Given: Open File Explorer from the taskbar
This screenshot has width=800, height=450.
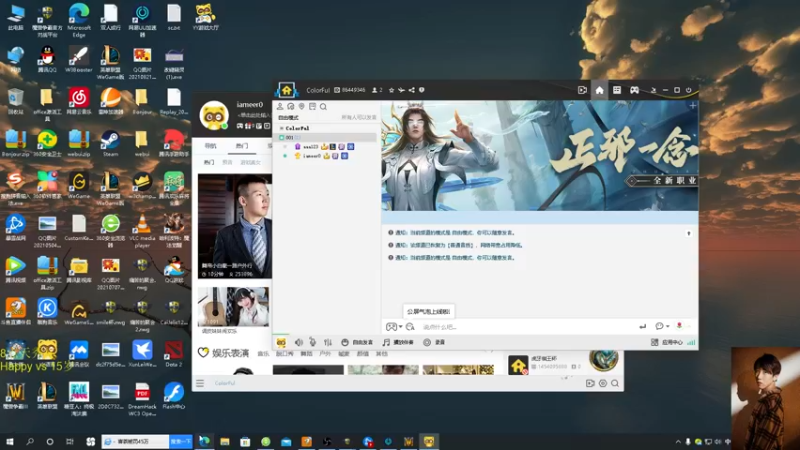Looking at the screenshot, I should pos(224,441).
